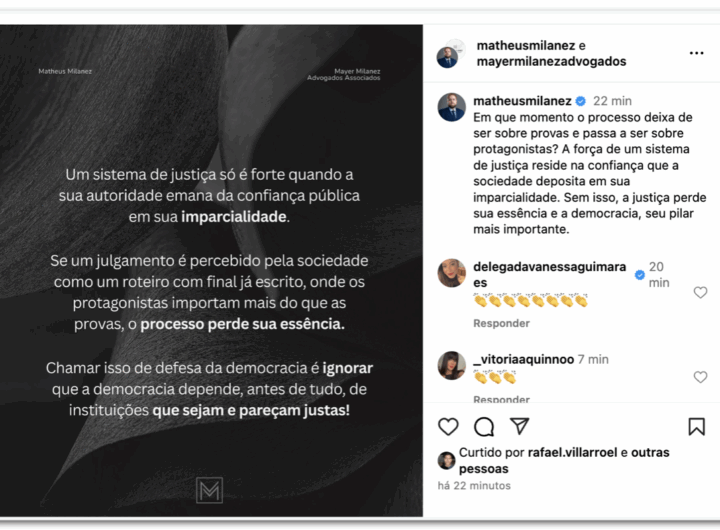Reply to delegadavanessaguimaraes via Responder
The width and height of the screenshot is (720, 530).
coord(501,323)
